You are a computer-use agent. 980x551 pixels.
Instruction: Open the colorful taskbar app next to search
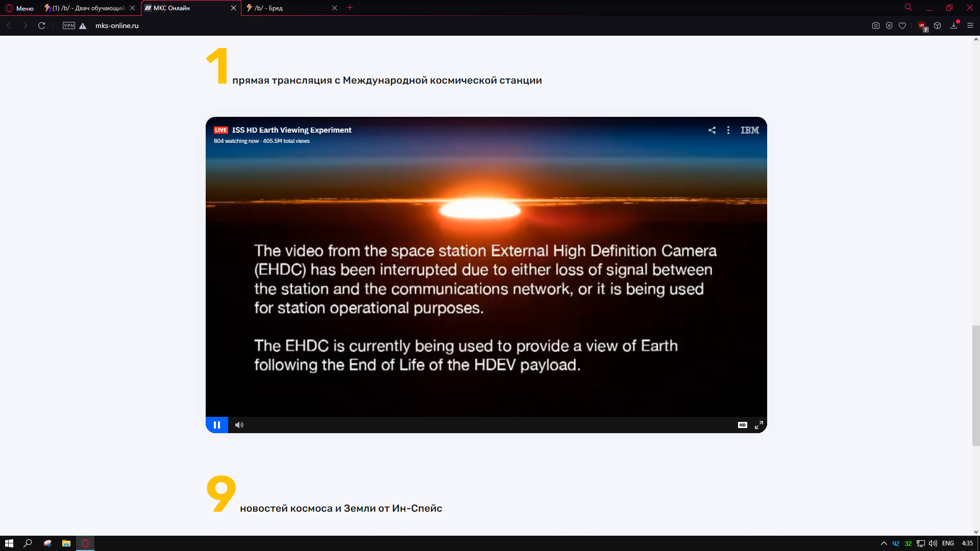pyautogui.click(x=47, y=543)
